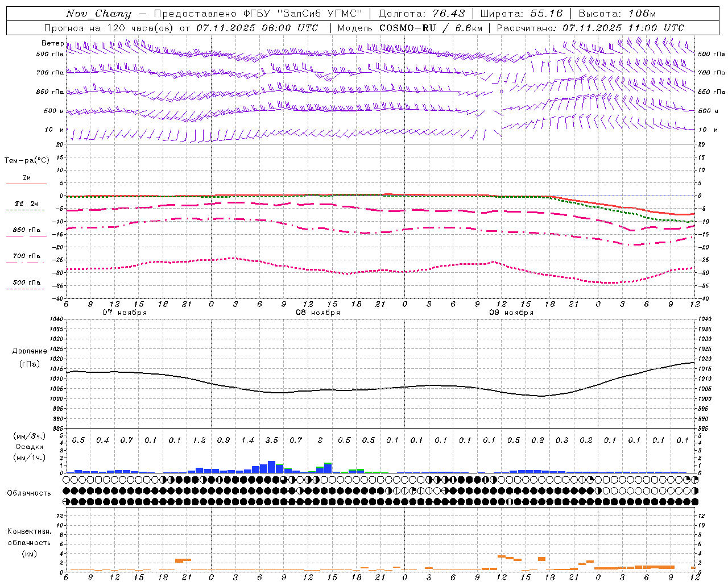
Task: Click the dash-dot line sample under 700 гПа legend
Action: pyautogui.click(x=25, y=263)
